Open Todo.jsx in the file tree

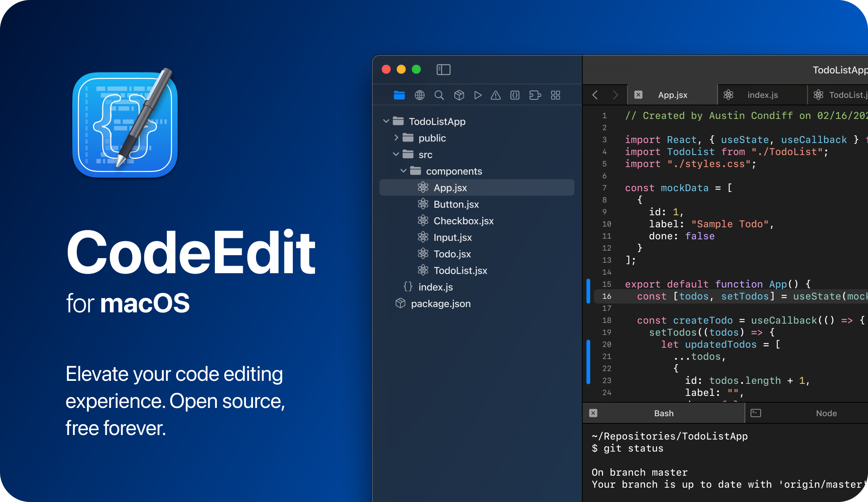pyautogui.click(x=477, y=254)
